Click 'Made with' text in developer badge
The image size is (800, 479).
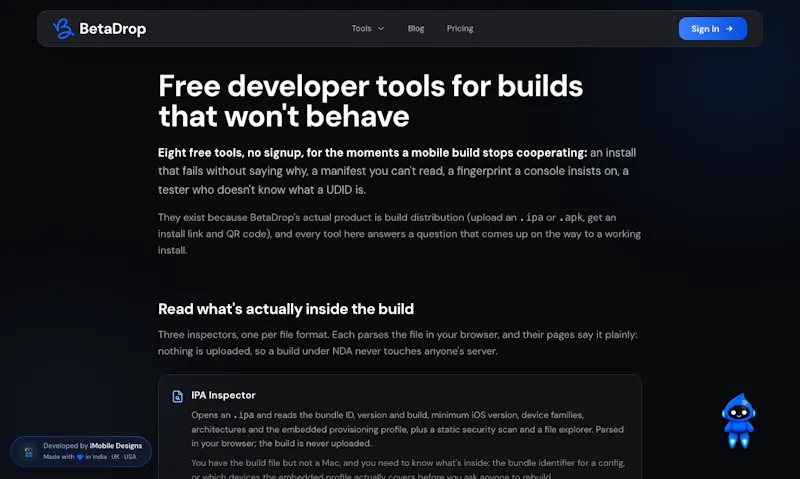pos(59,457)
